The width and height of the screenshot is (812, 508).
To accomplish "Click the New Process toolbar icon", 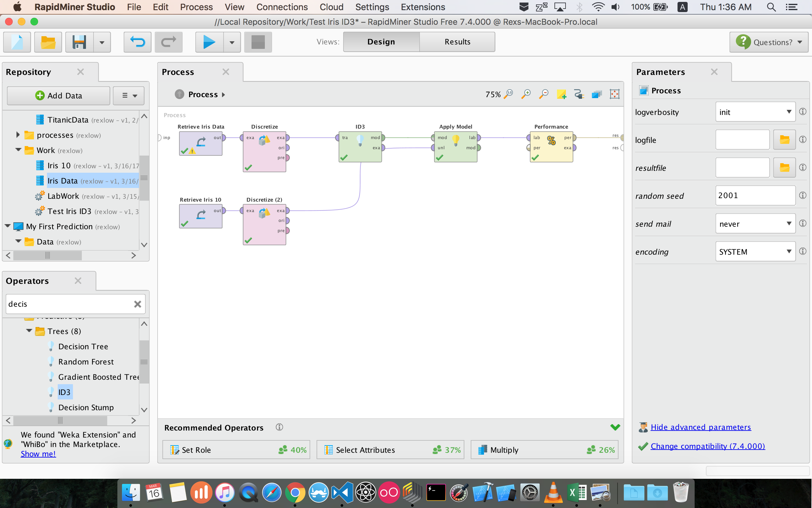I will tap(17, 42).
